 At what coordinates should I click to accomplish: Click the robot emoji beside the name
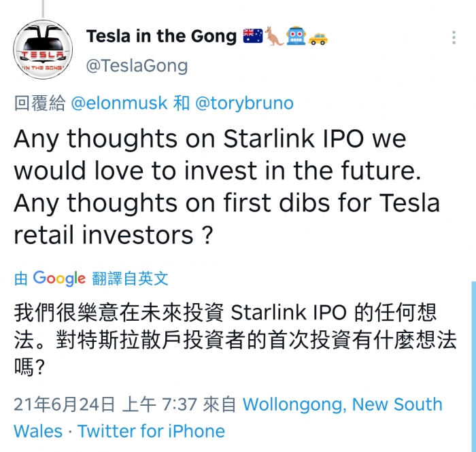(x=296, y=37)
